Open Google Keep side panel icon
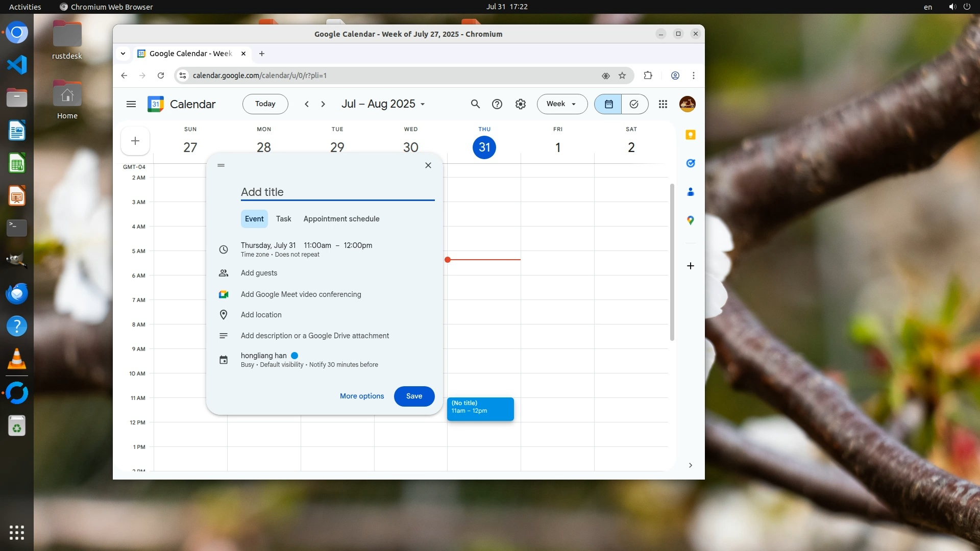The image size is (980, 551). pos(690,135)
